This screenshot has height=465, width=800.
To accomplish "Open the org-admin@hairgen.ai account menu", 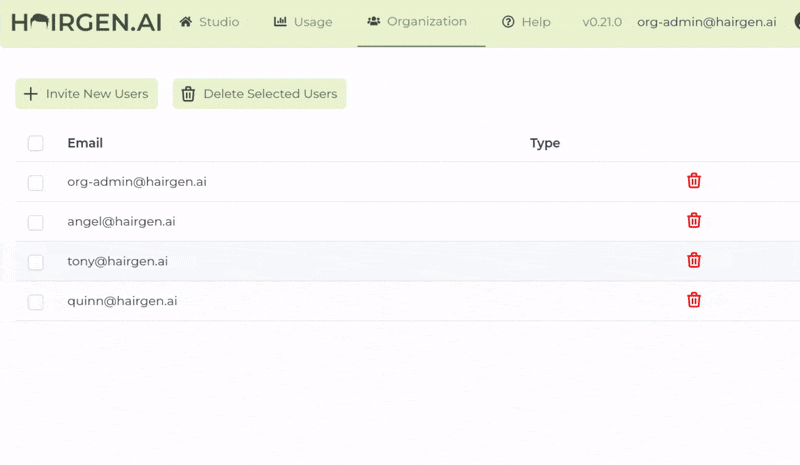I will click(x=706, y=22).
